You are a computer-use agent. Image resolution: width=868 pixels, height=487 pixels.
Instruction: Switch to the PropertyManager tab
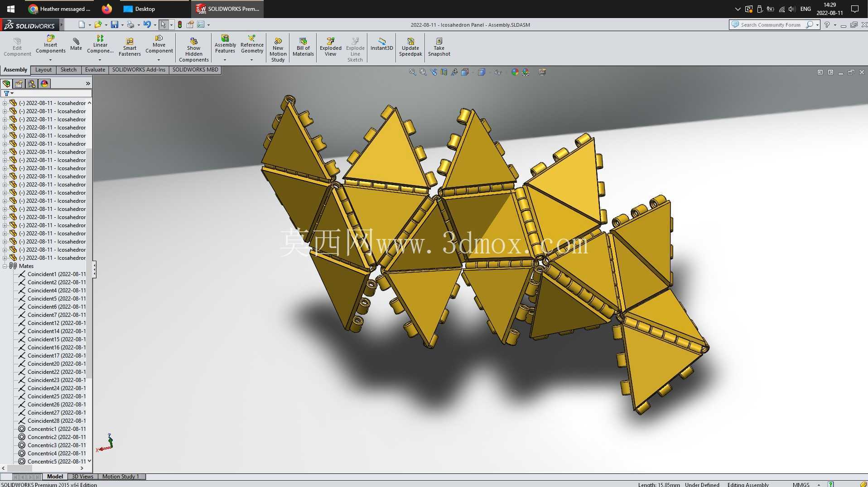pyautogui.click(x=19, y=83)
